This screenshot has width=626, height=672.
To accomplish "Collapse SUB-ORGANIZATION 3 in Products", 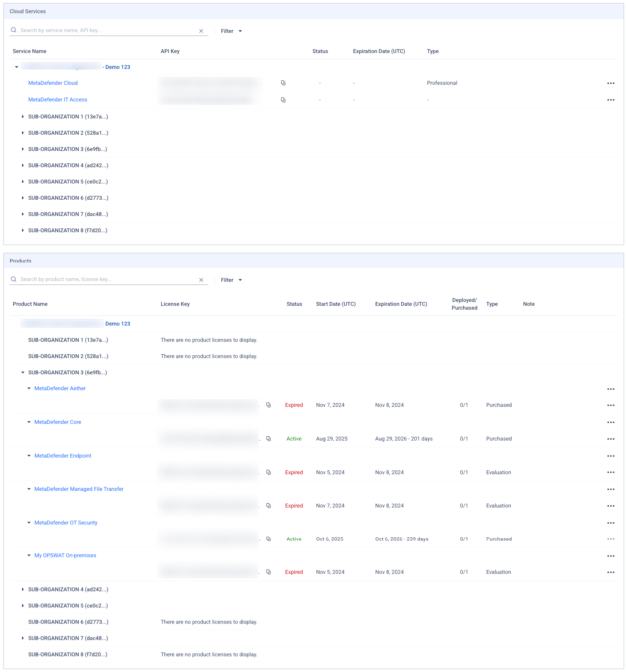I will coord(23,372).
